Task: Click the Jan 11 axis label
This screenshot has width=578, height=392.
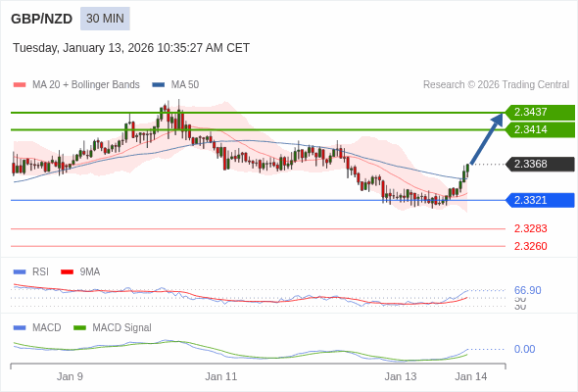Action: pos(221,376)
